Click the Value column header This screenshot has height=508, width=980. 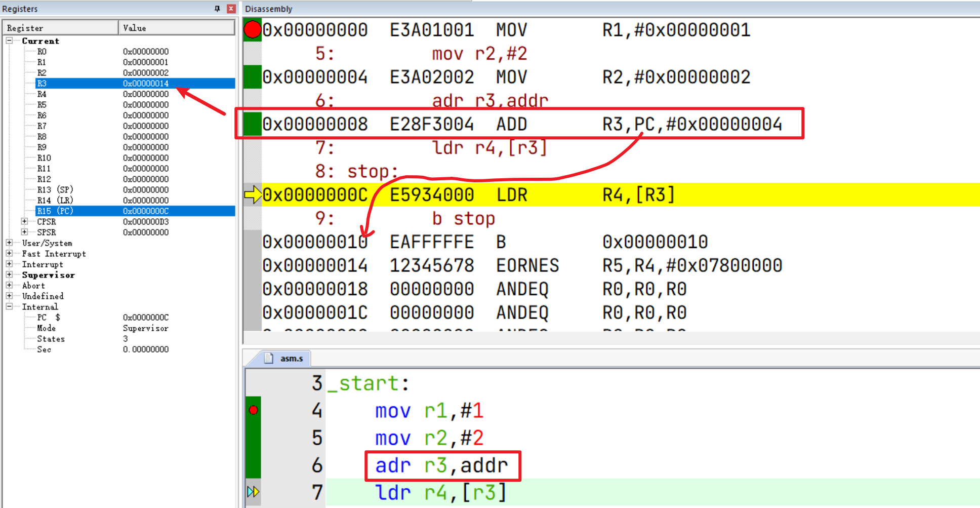click(177, 28)
